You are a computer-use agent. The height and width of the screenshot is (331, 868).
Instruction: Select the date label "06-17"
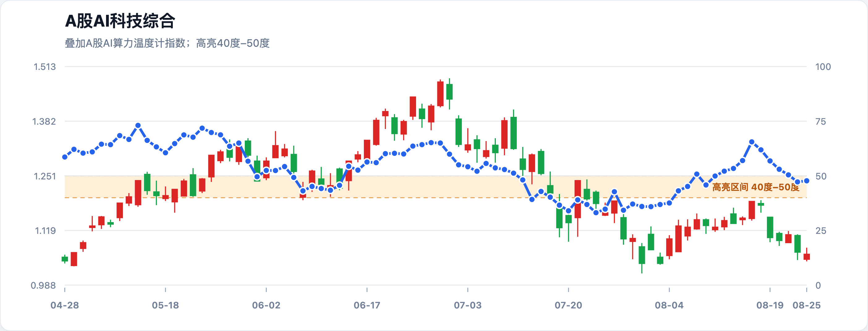point(367,305)
